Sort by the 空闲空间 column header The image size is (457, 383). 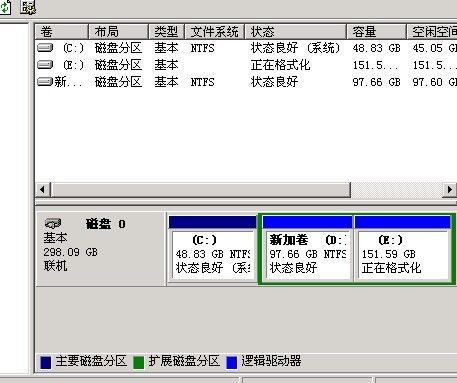[x=432, y=32]
